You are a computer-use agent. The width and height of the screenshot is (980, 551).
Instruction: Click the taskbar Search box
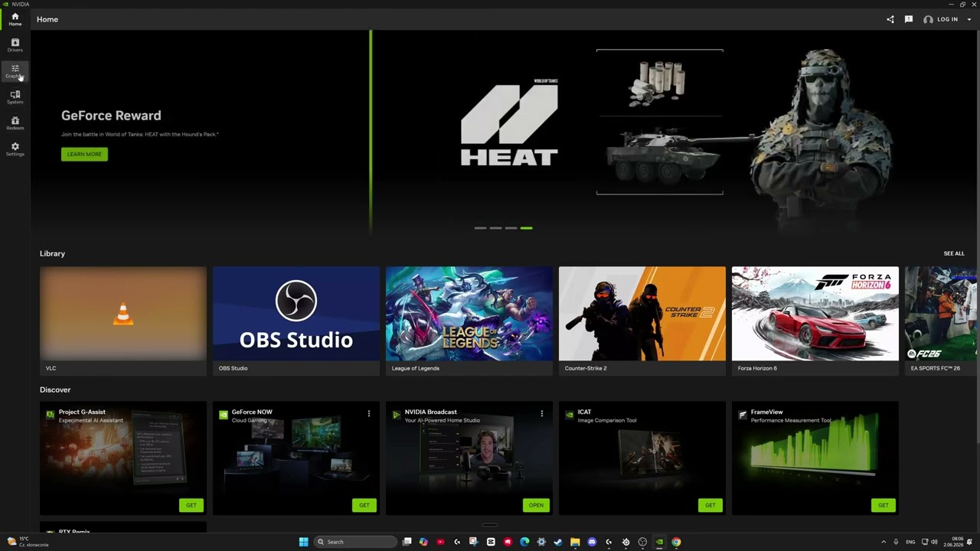pos(355,542)
